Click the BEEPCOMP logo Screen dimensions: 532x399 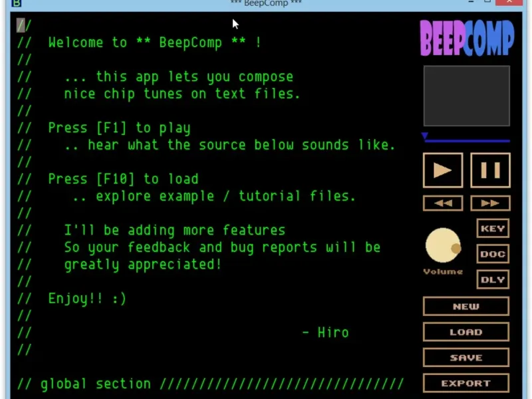pyautogui.click(x=467, y=38)
